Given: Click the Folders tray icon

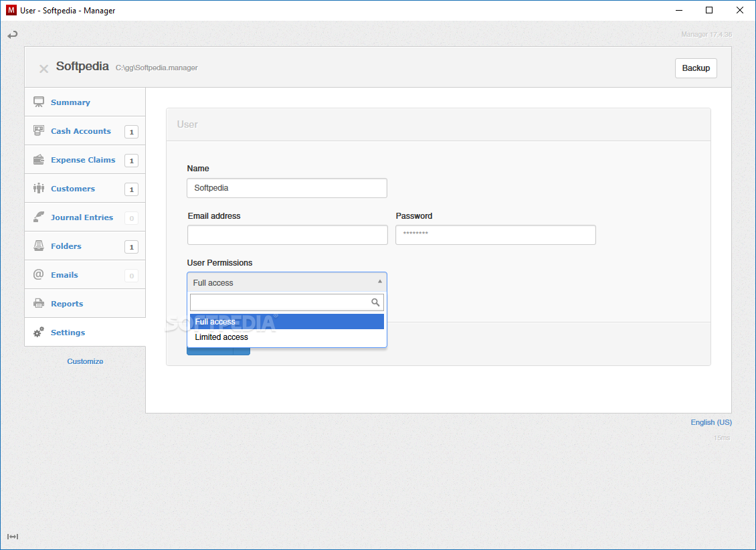Looking at the screenshot, I should click(x=39, y=246).
